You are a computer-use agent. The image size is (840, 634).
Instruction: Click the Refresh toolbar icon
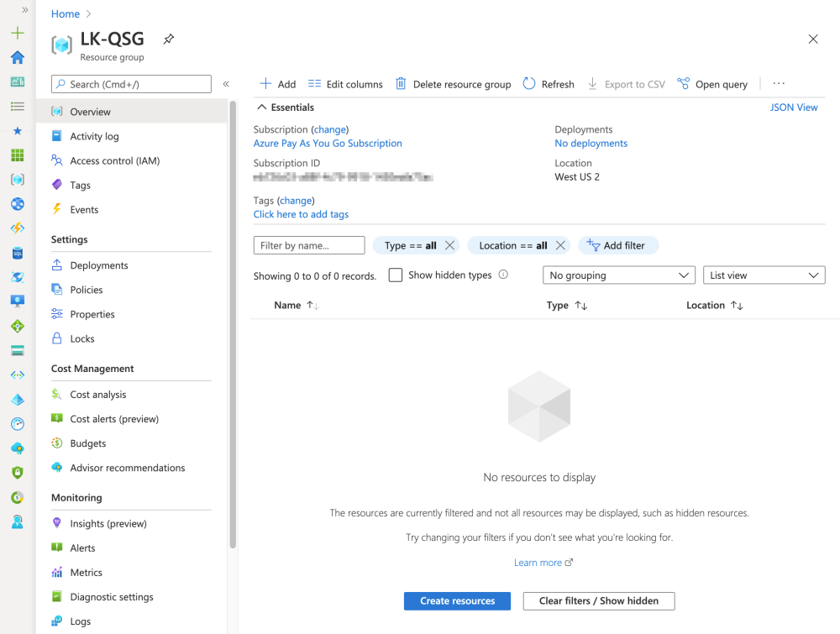(529, 84)
